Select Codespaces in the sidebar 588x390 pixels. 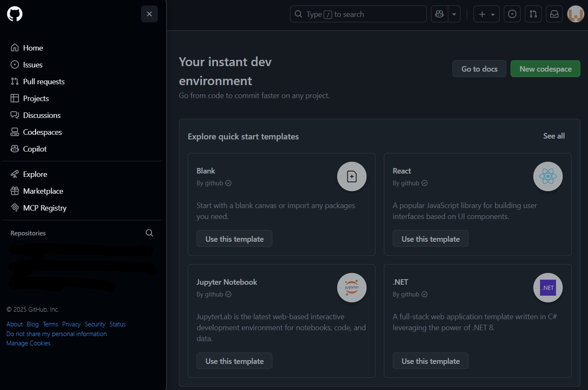click(42, 132)
